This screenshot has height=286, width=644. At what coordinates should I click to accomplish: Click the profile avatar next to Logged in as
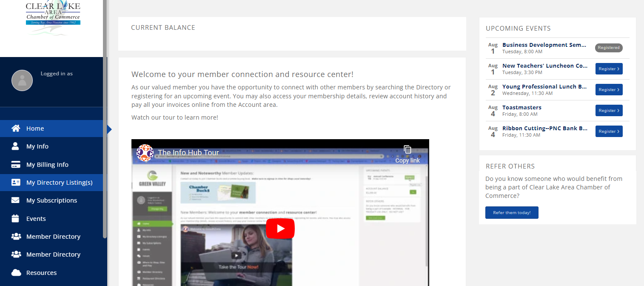click(x=22, y=80)
